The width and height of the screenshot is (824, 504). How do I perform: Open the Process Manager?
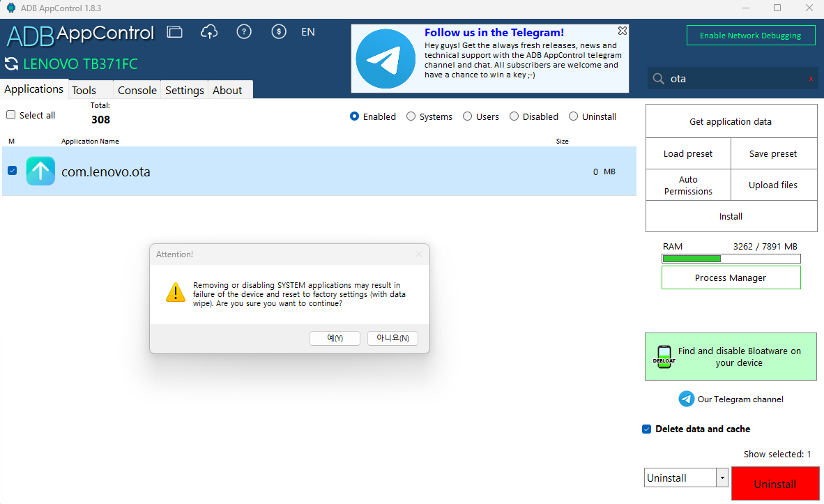coord(731,277)
